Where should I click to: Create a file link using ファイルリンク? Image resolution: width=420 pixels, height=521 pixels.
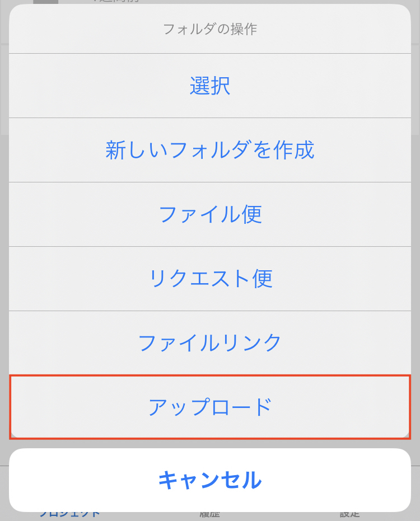[210, 342]
